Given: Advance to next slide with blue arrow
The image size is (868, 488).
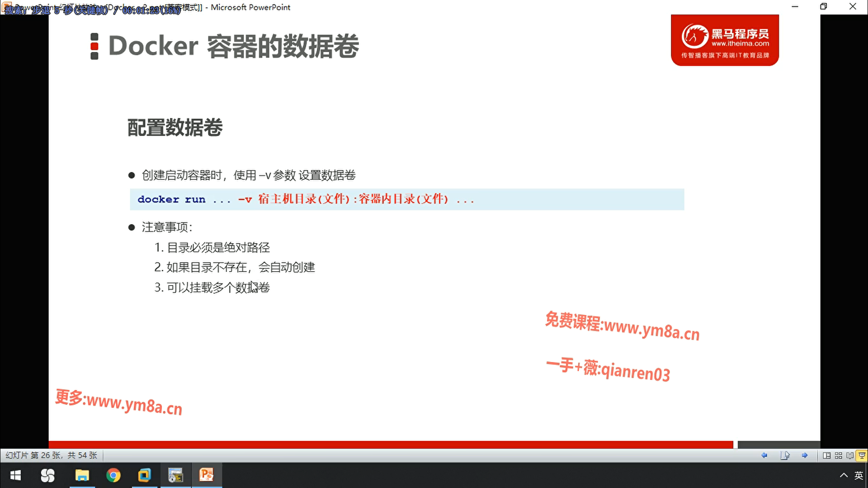Looking at the screenshot, I should point(805,455).
